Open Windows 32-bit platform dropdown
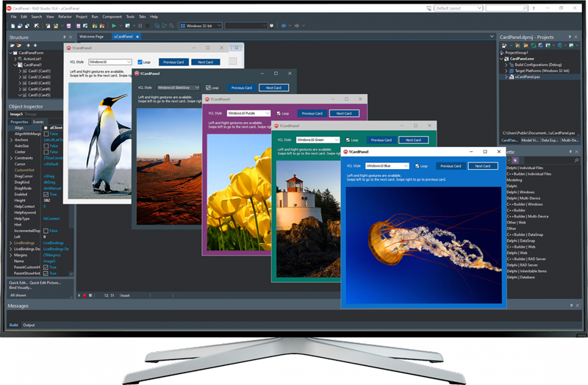Screen dimensions: 588x385 pyautogui.click(x=201, y=26)
